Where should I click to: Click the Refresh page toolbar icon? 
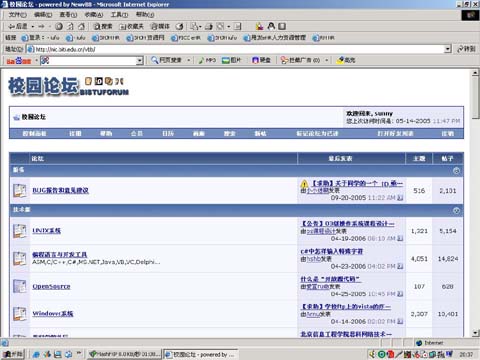pos(70,26)
